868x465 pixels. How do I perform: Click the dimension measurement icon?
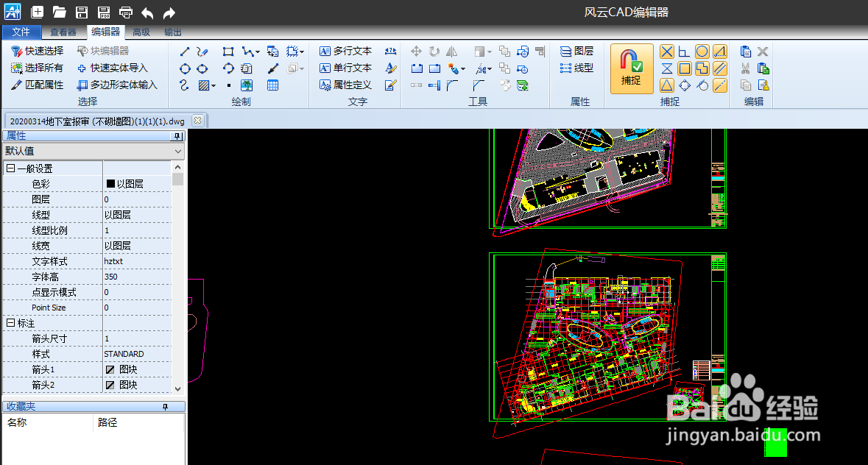[x=391, y=51]
